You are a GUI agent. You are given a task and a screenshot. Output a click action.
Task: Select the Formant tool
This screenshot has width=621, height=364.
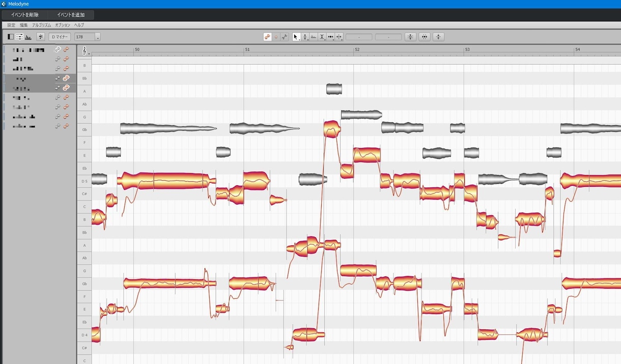(x=314, y=37)
